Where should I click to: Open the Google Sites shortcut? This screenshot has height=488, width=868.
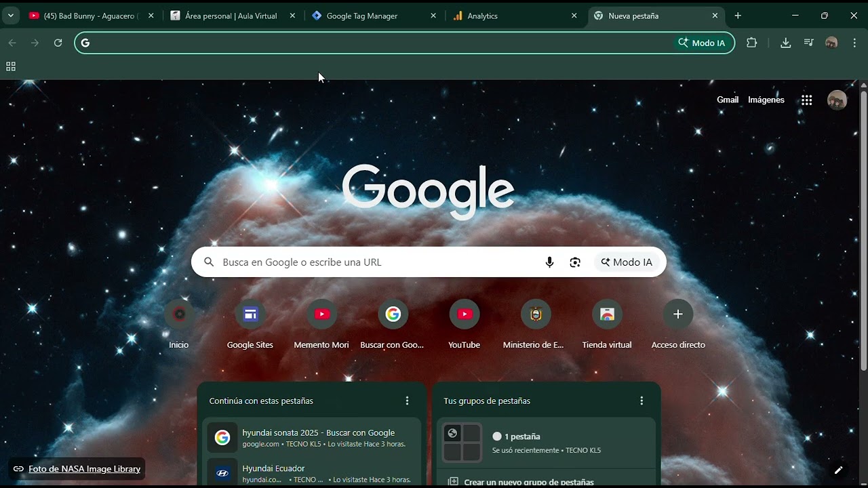(x=250, y=325)
